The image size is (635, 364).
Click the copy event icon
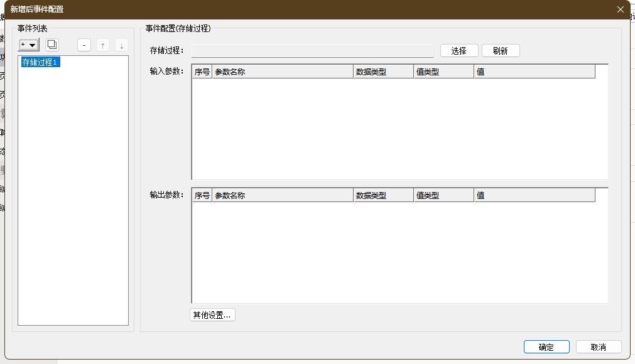(x=52, y=45)
